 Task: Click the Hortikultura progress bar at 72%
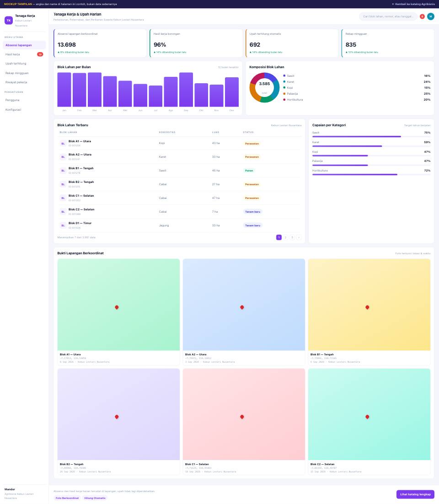click(371, 175)
